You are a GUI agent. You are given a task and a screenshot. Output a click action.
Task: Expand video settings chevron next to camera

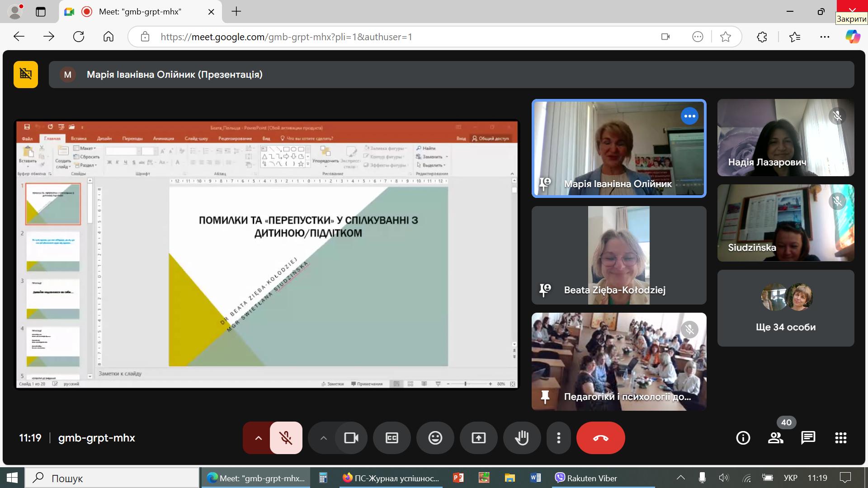tap(323, 438)
